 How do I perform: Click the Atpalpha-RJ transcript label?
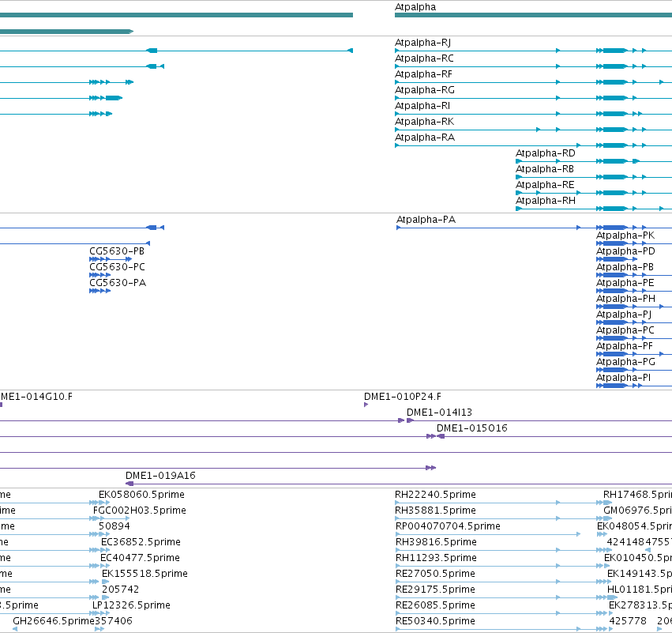(x=422, y=43)
